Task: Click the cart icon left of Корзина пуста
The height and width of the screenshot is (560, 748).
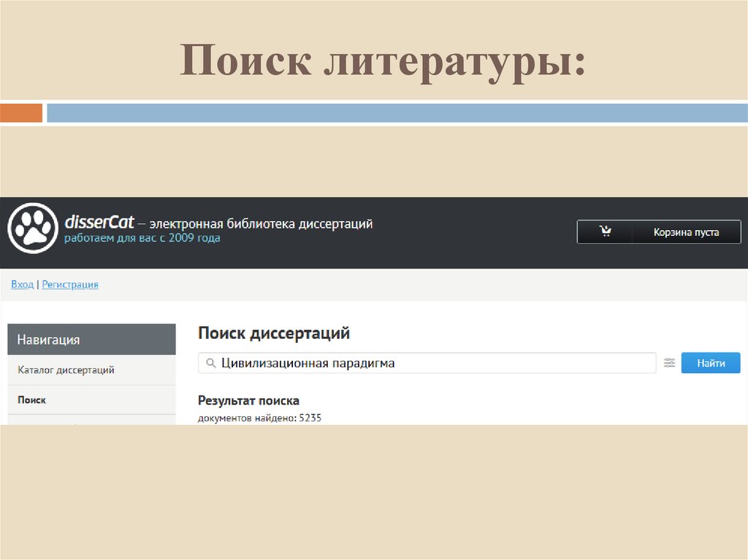Action: [605, 231]
